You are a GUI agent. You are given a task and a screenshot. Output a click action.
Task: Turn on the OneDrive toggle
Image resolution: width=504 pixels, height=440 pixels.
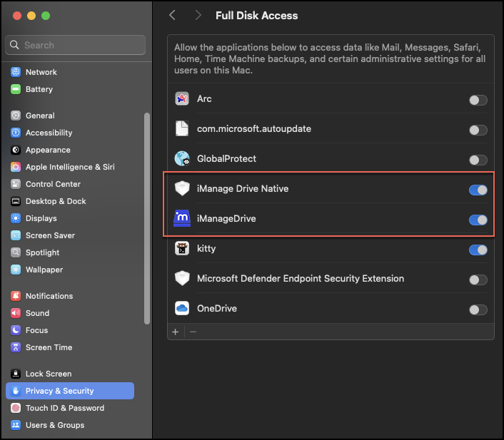(478, 309)
